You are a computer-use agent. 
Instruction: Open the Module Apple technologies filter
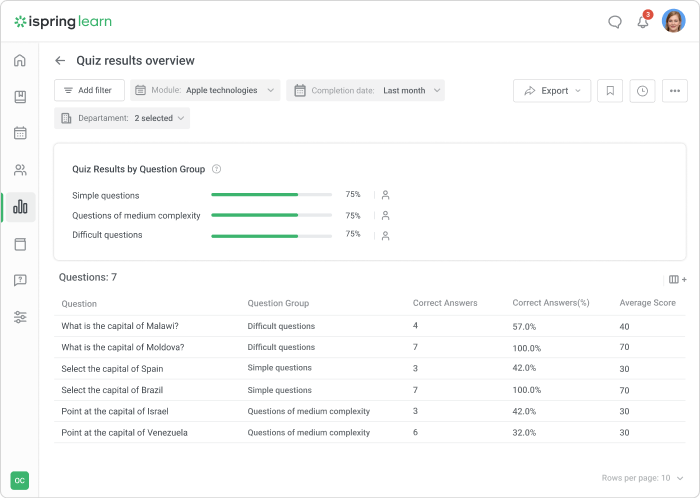coord(205,90)
